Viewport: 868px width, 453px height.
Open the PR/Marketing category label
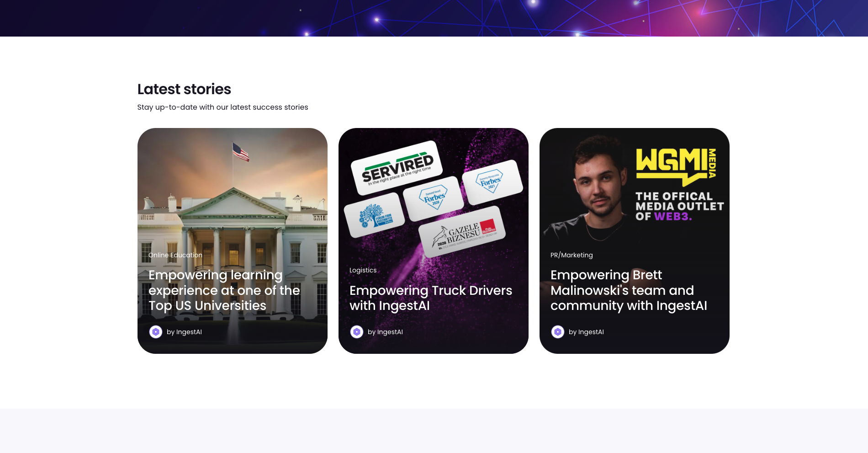(572, 255)
